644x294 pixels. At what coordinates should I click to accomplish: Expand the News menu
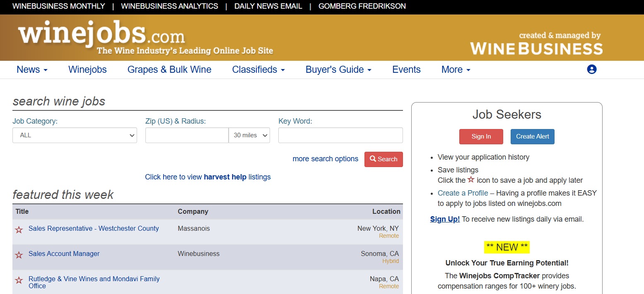coord(32,69)
